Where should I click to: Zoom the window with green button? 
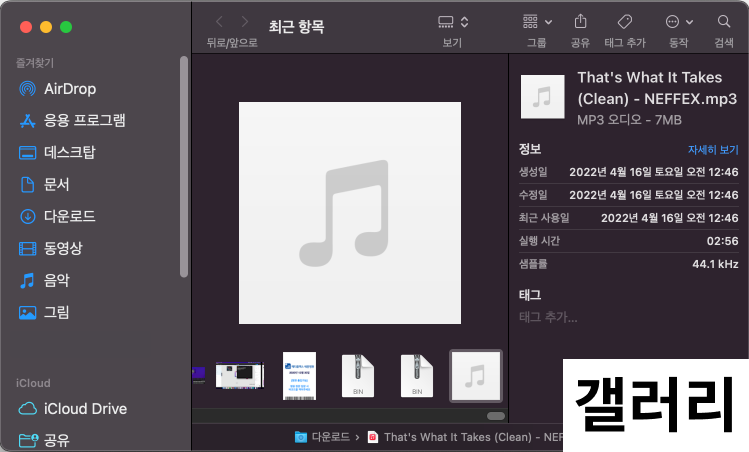coord(66,27)
